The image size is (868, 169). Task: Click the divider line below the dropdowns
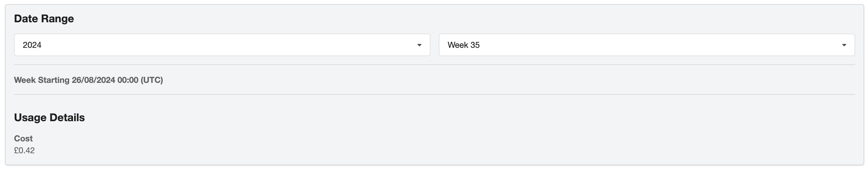(434, 65)
